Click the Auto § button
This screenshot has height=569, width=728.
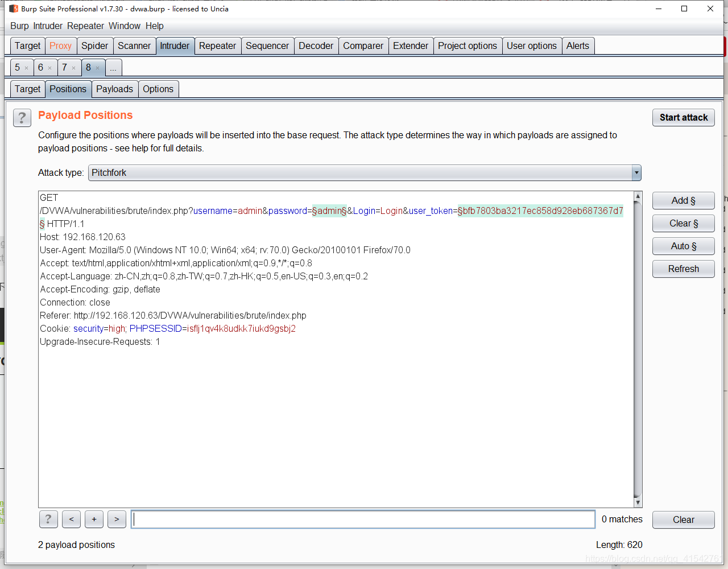pos(684,246)
